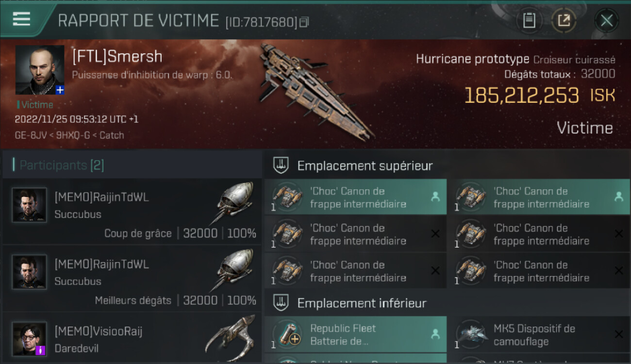
Task: Click Republic Fleet Batterie module
Action: click(355, 334)
